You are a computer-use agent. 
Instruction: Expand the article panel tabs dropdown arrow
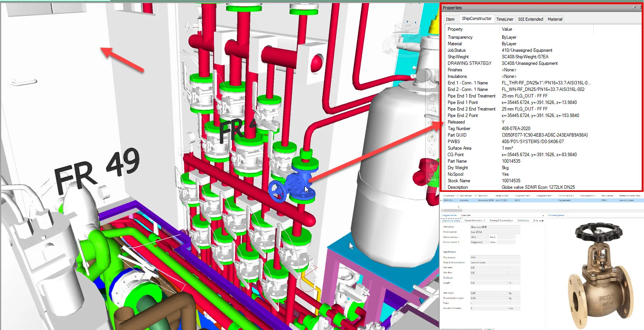[x=543, y=215]
